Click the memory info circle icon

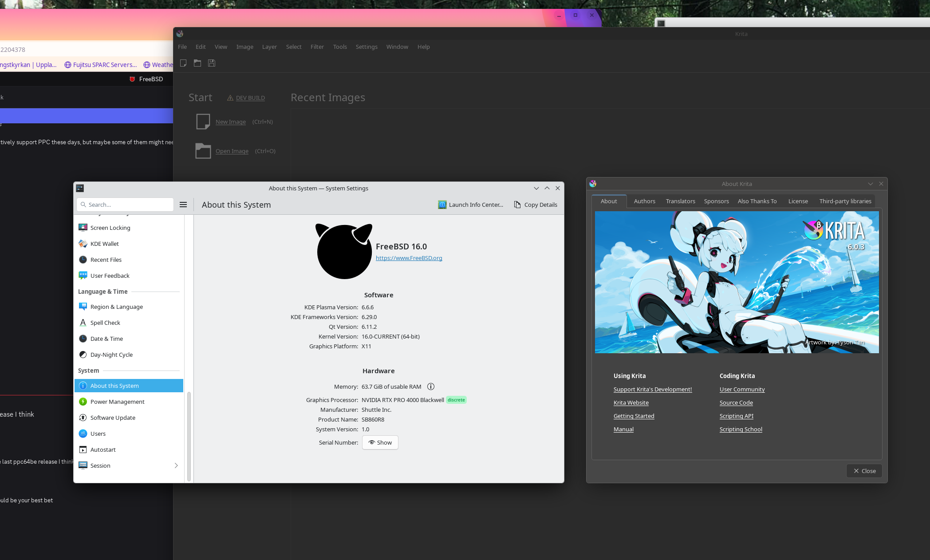(431, 386)
